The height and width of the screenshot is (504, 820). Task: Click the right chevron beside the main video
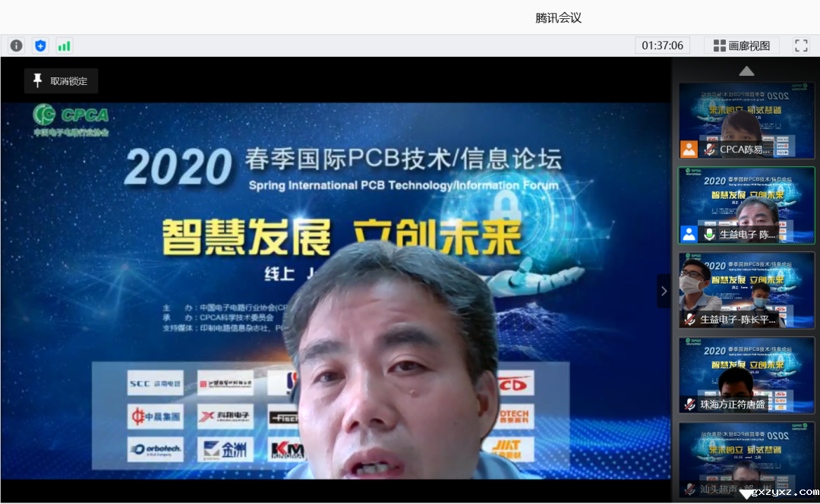tap(664, 291)
